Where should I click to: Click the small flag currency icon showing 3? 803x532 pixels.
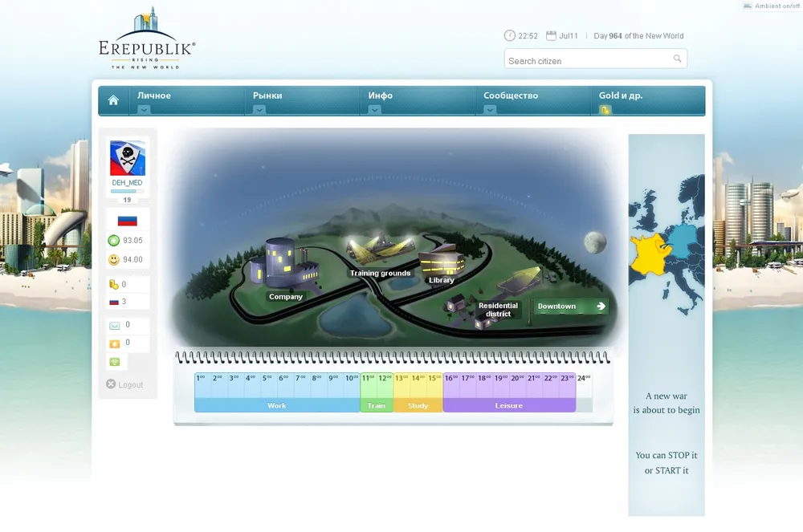click(x=114, y=302)
